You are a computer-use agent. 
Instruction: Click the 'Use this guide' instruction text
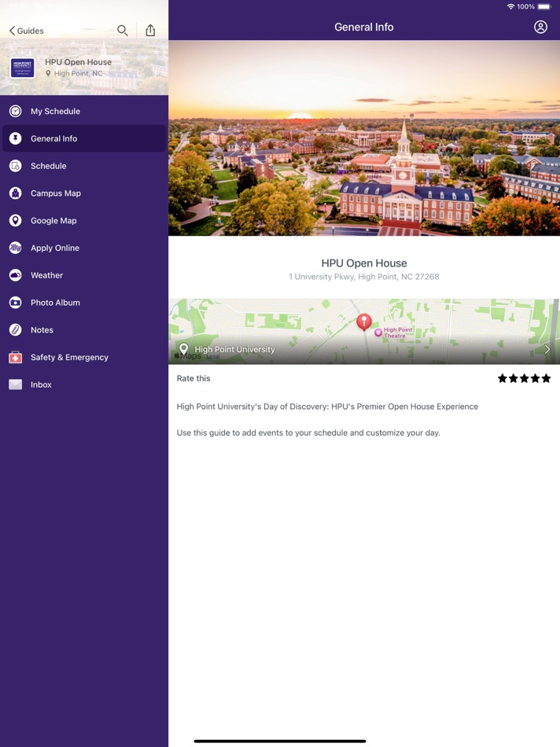308,433
